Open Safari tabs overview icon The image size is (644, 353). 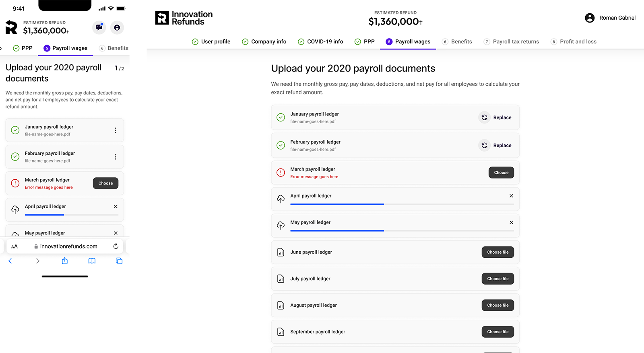[x=119, y=261]
